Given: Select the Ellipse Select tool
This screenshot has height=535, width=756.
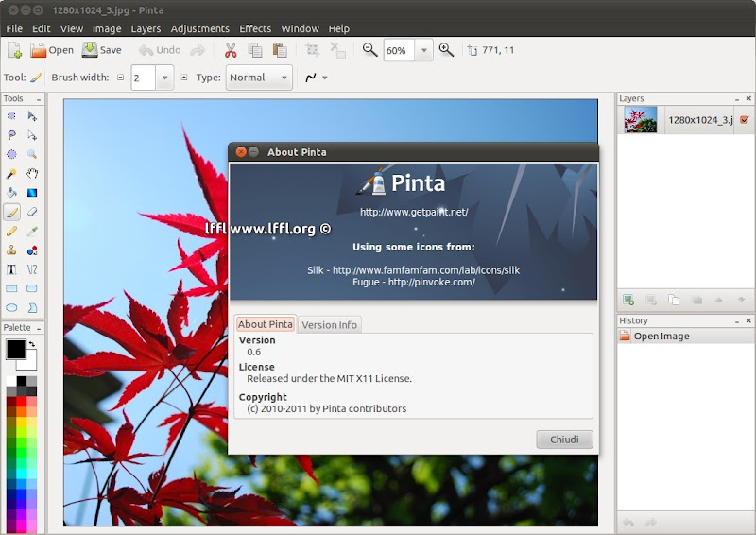Looking at the screenshot, I should pos(11,154).
